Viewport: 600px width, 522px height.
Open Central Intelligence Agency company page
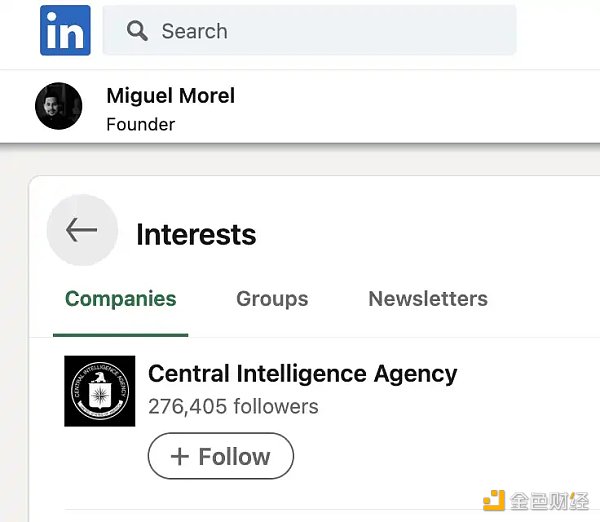pos(302,374)
